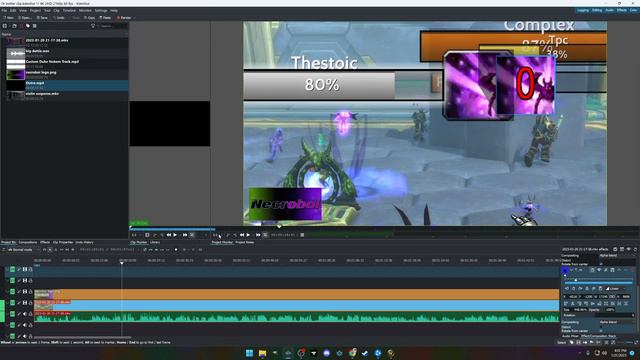Open the Compositions tab
Screen dimensions: 640x360
28,242
